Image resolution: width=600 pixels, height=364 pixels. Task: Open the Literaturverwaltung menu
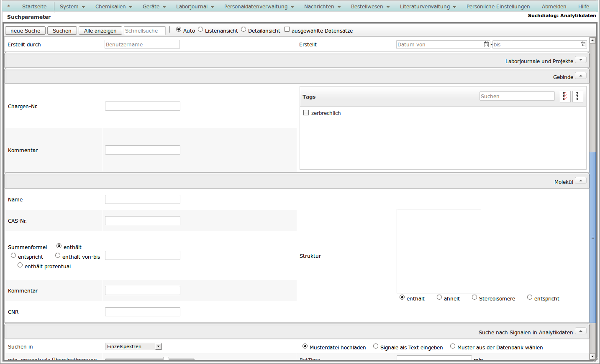pyautogui.click(x=428, y=7)
